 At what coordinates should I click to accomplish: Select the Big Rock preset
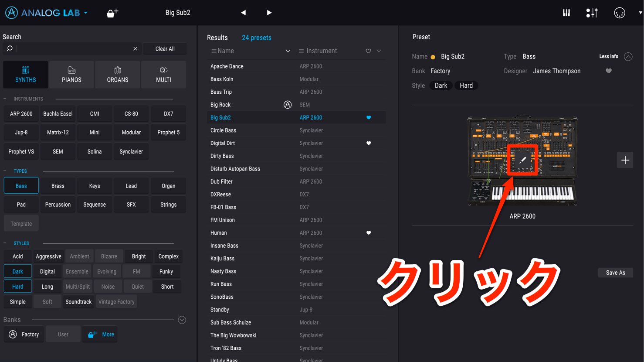(296, 105)
